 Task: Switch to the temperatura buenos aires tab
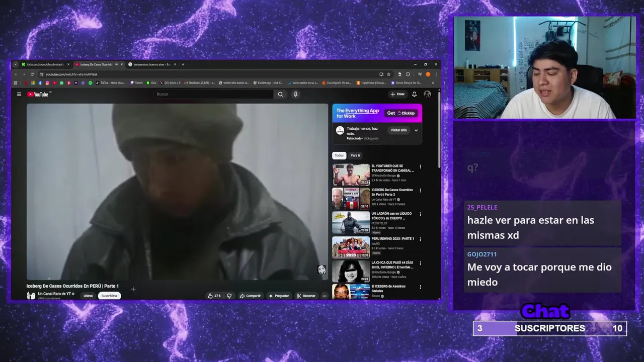coord(151,64)
